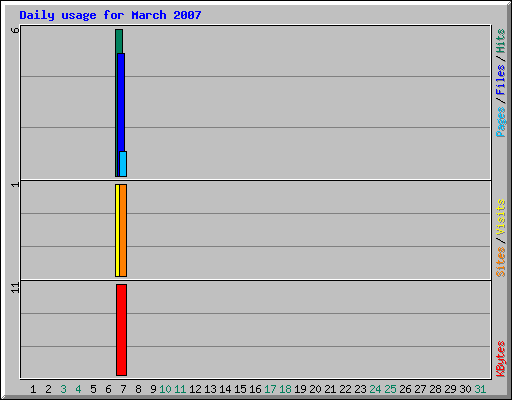Click day 1 on the x-axis
This screenshot has height=400, width=512.
click(x=33, y=389)
